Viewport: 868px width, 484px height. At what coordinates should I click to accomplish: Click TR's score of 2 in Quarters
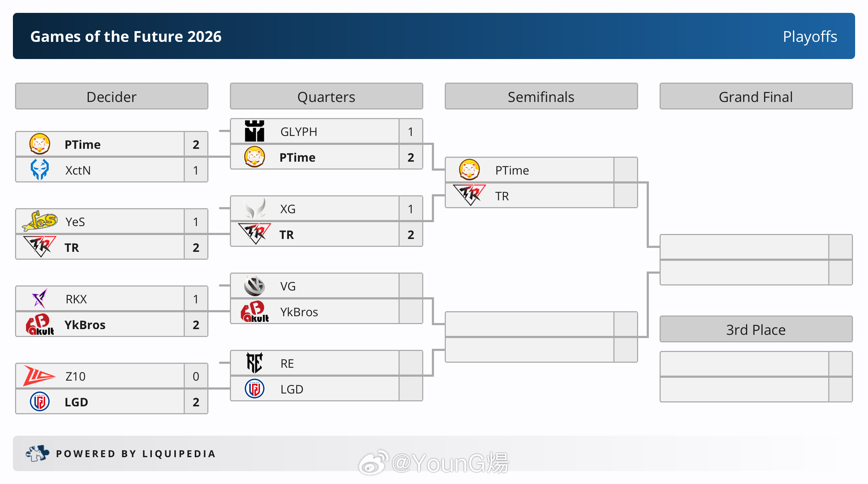pyautogui.click(x=411, y=235)
